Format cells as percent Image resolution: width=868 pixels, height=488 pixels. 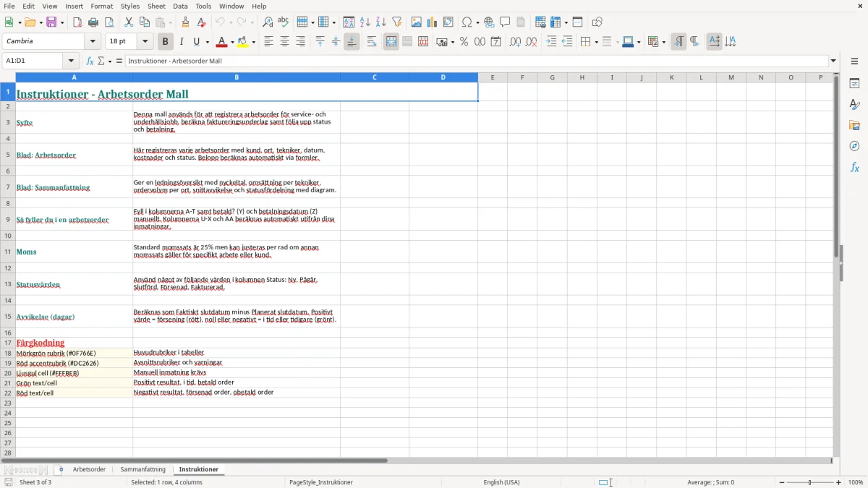(x=464, y=42)
